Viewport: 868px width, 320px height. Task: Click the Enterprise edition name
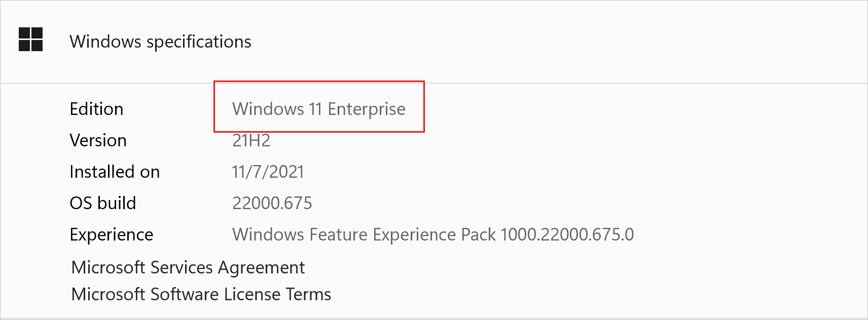click(366, 108)
